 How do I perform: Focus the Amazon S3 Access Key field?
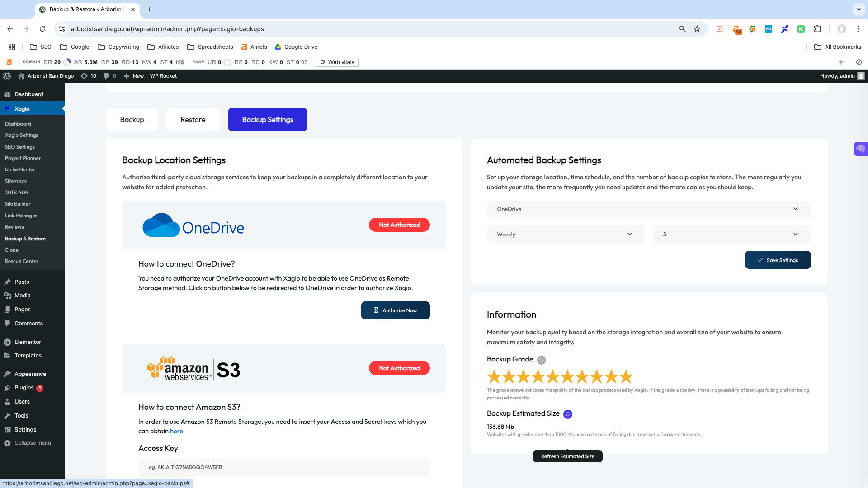pyautogui.click(x=284, y=467)
